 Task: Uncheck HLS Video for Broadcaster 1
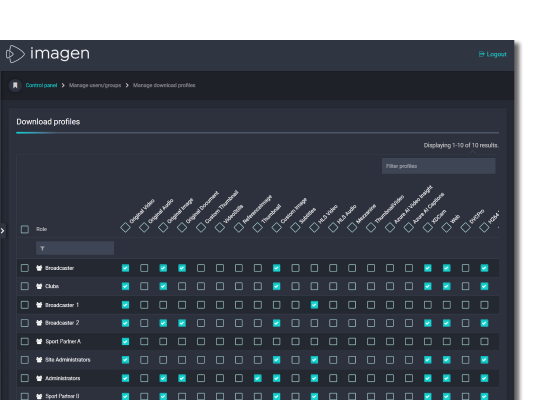[314, 305]
